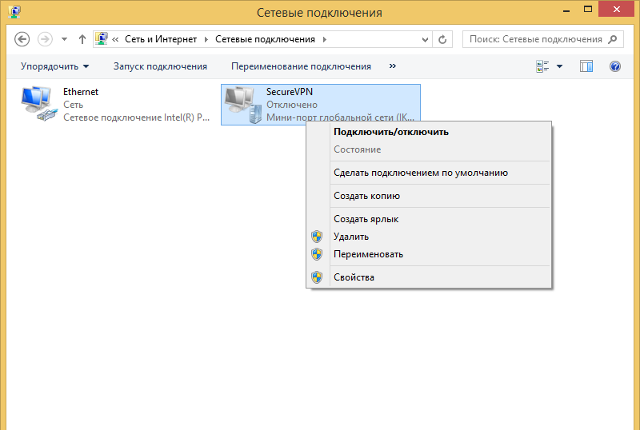640x430 pixels.
Task: Choose Подключить/отключить from context menu
Action: coord(391,132)
